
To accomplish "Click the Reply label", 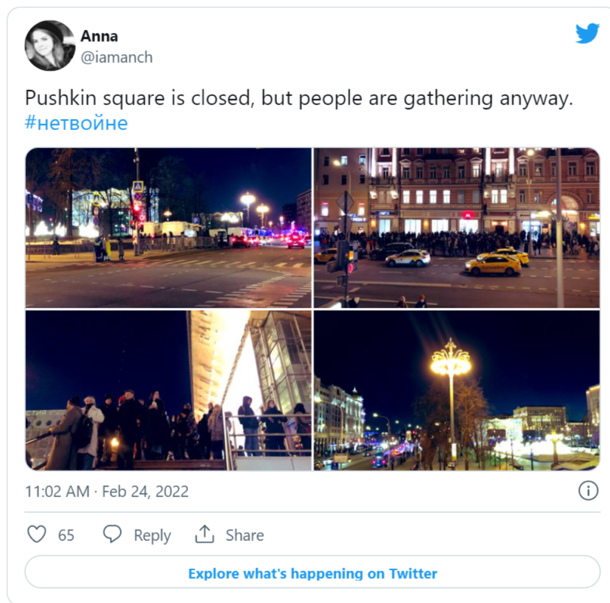I will (x=152, y=535).
